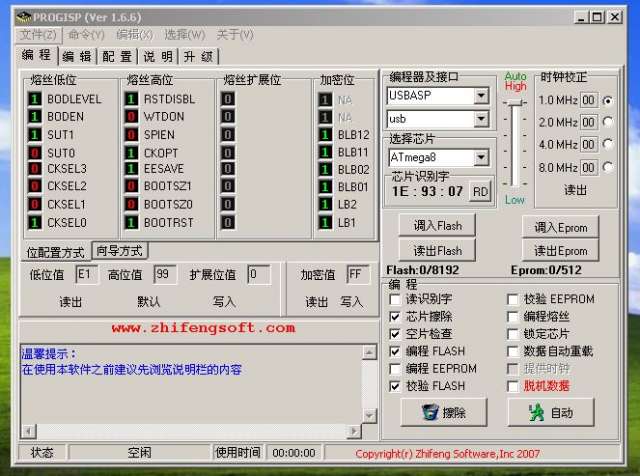Click the green figure icon on 自动 button
This screenshot has width=640, height=476.
click(x=536, y=412)
